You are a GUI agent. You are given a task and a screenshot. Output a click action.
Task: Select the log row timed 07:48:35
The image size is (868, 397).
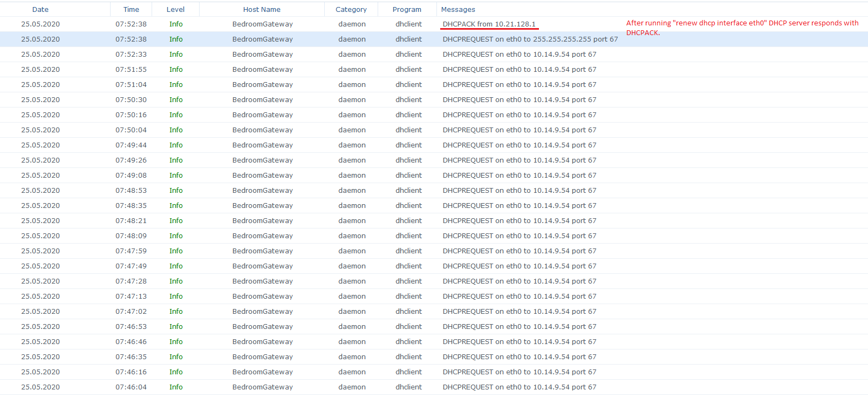[434, 205]
